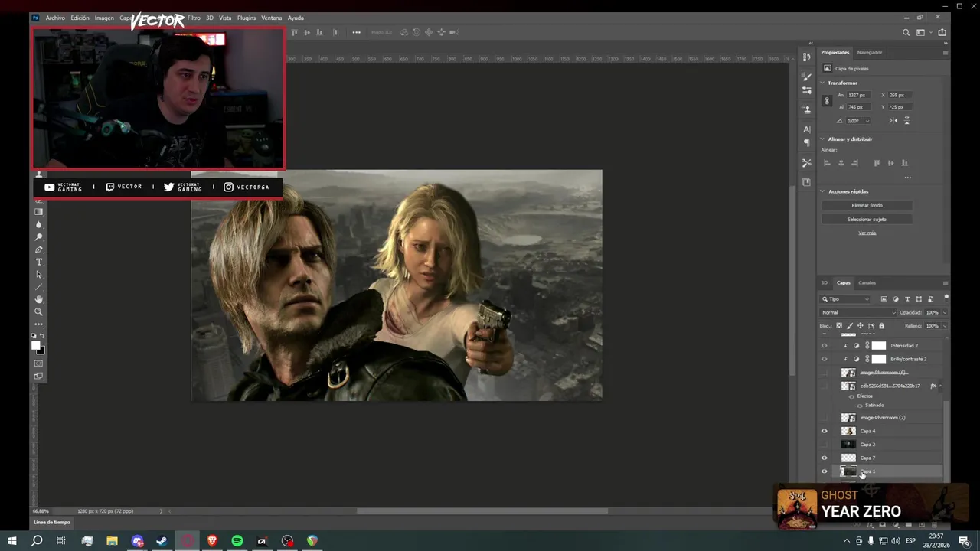Select the Gradient tool
Viewport: 980px width, 551px height.
coord(39,212)
